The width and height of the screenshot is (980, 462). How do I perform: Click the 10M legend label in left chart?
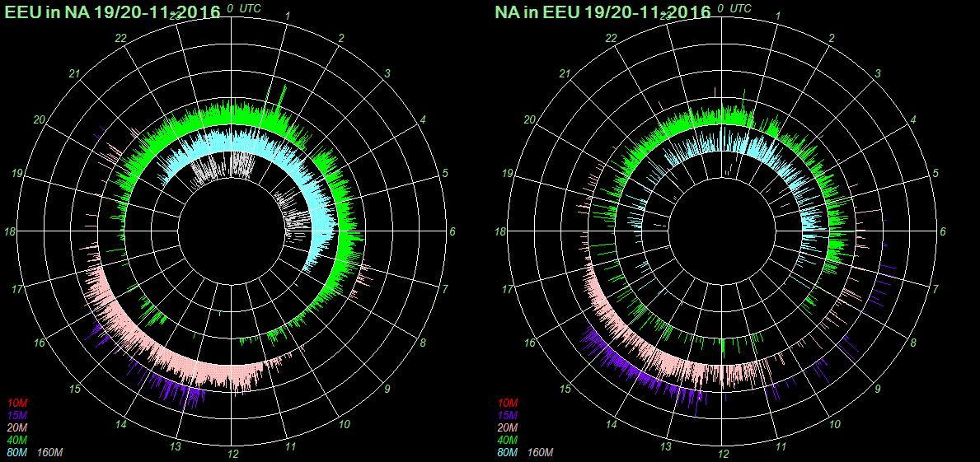coord(16,403)
